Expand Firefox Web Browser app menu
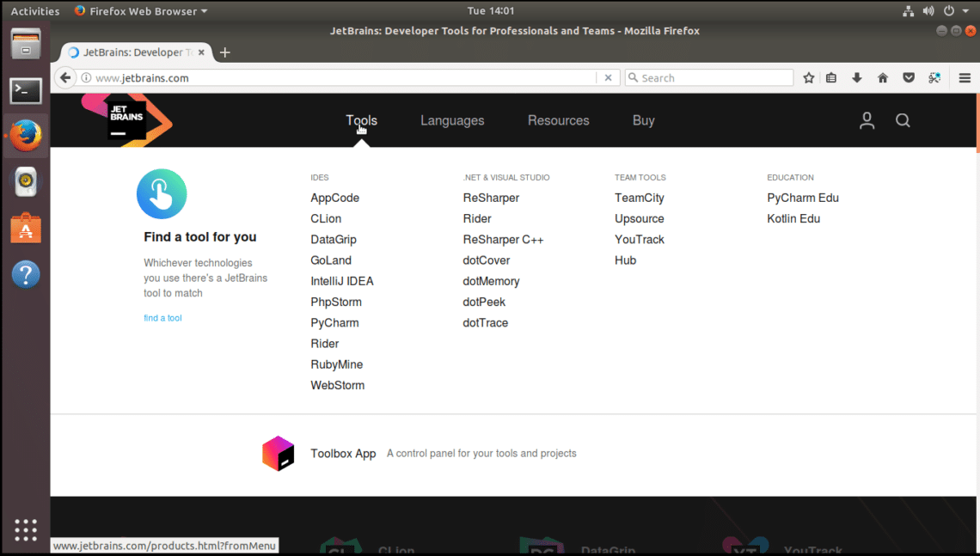 [141, 10]
